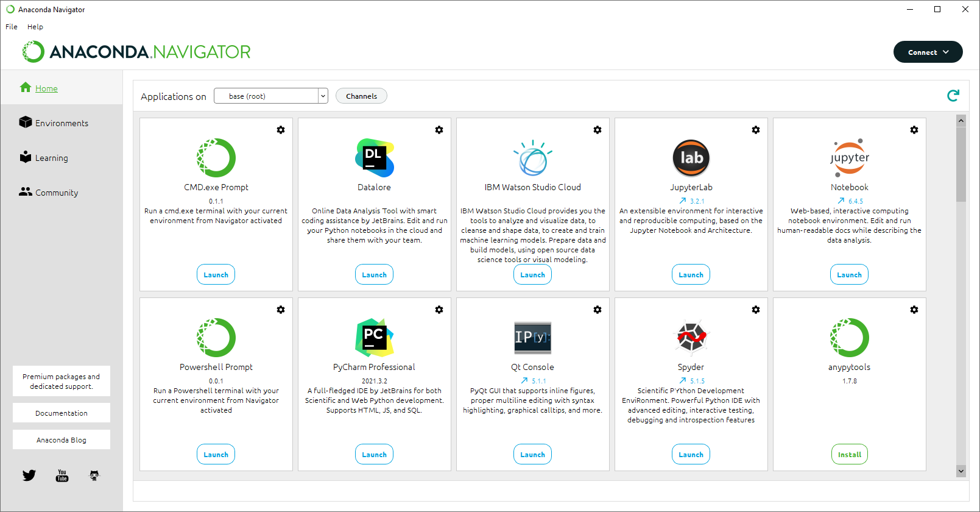Open settings gear on anypytools card
The height and width of the screenshot is (512, 980).
914,310
